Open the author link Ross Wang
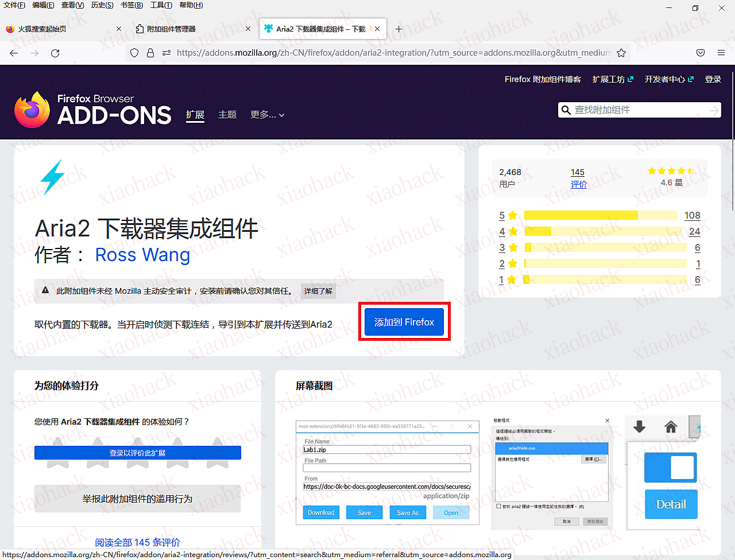Screen dimensions: 735x560 point(142,254)
